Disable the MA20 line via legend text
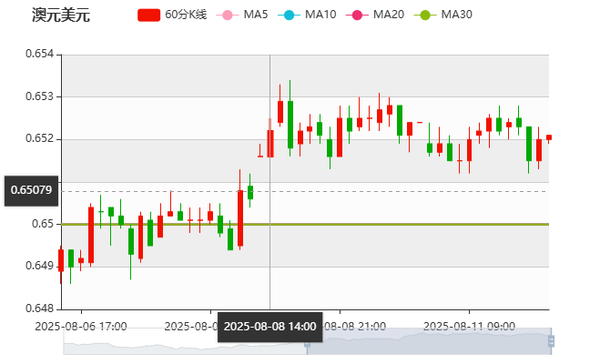The image size is (610, 364). click(x=389, y=15)
